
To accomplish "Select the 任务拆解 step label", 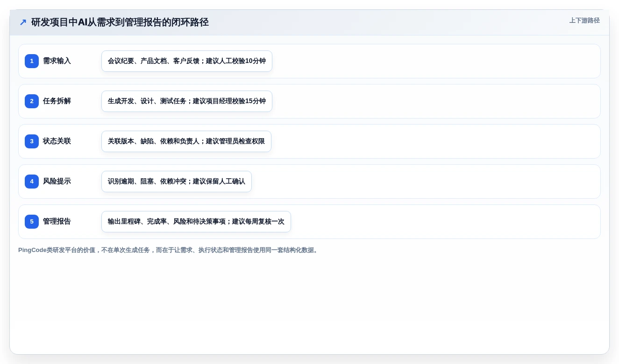I will click(57, 101).
